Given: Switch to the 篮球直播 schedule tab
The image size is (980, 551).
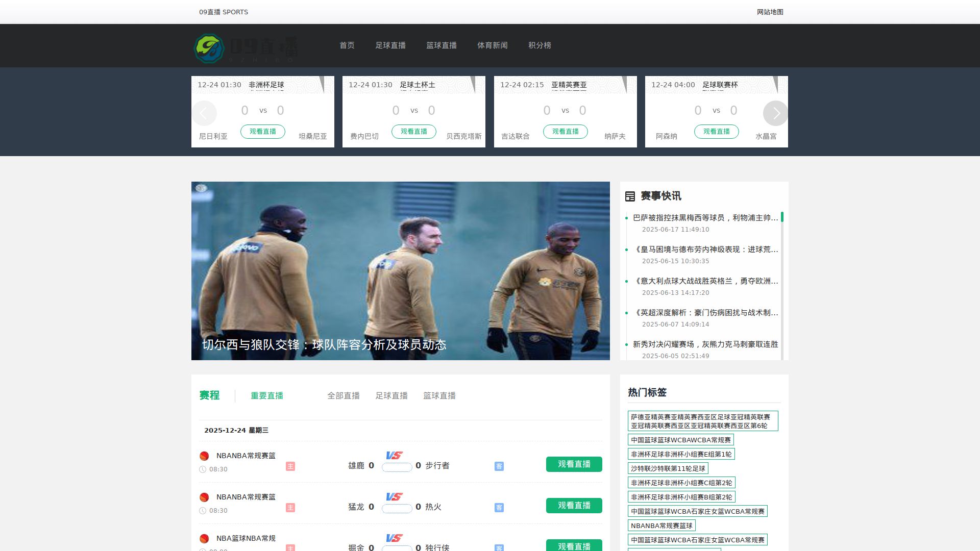Looking at the screenshot, I should (x=439, y=396).
